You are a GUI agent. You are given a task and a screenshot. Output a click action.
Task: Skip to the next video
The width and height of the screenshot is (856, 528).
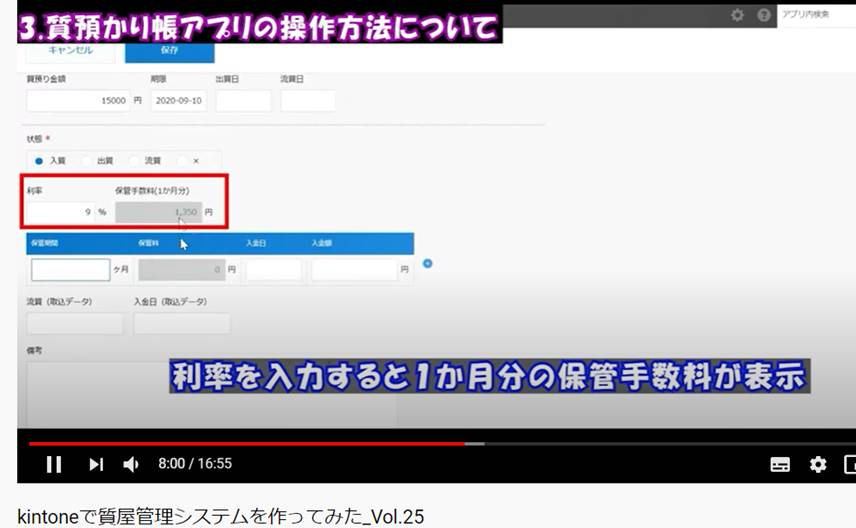96,464
